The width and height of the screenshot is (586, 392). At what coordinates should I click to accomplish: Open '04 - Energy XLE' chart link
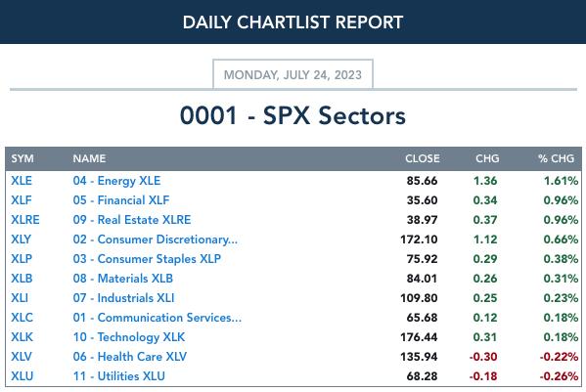[116, 181]
